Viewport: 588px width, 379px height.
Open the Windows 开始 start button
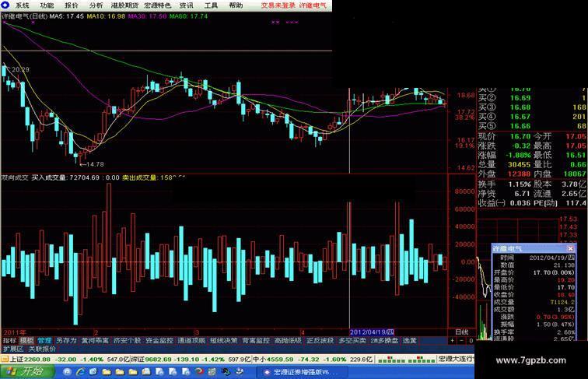click(27, 372)
